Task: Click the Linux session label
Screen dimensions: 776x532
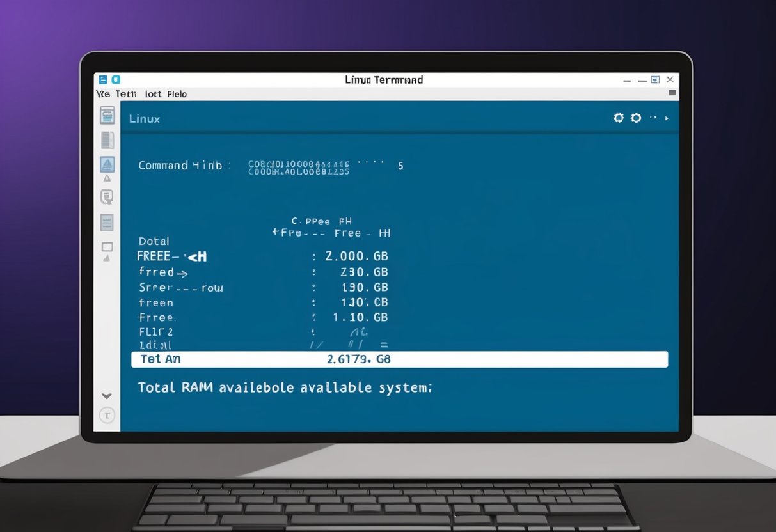Action: [144, 118]
